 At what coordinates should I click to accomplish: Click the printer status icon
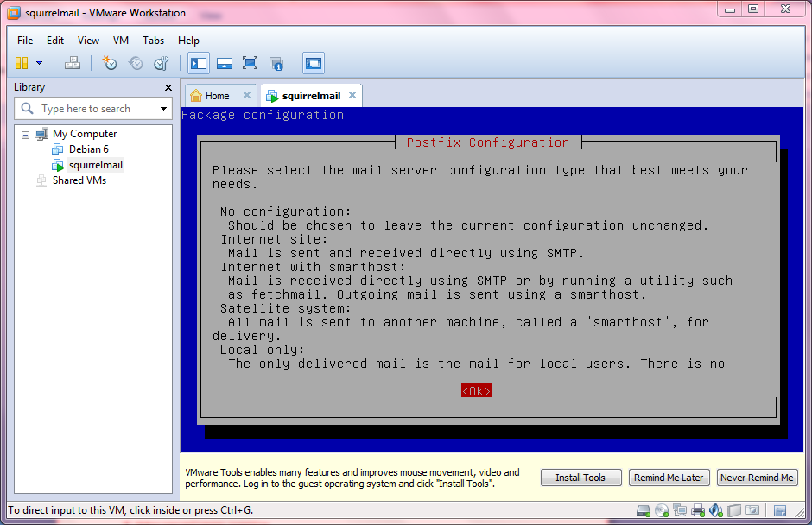point(698,511)
